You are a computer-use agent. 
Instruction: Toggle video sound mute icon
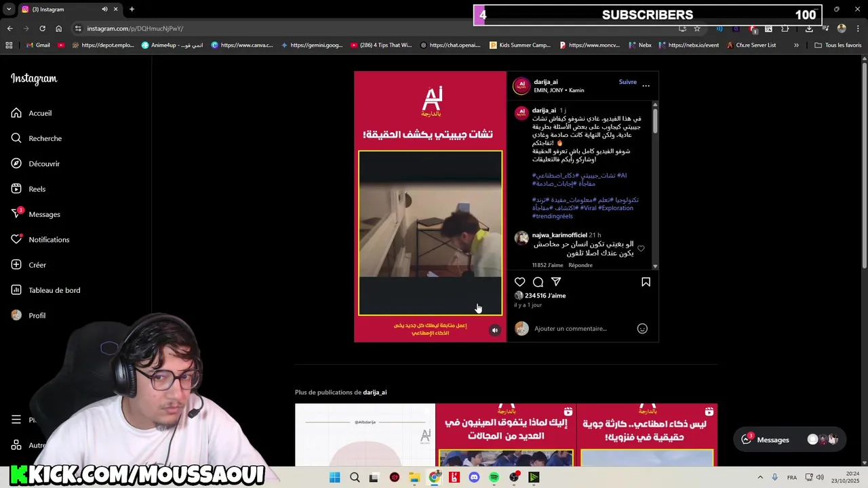pos(495,330)
